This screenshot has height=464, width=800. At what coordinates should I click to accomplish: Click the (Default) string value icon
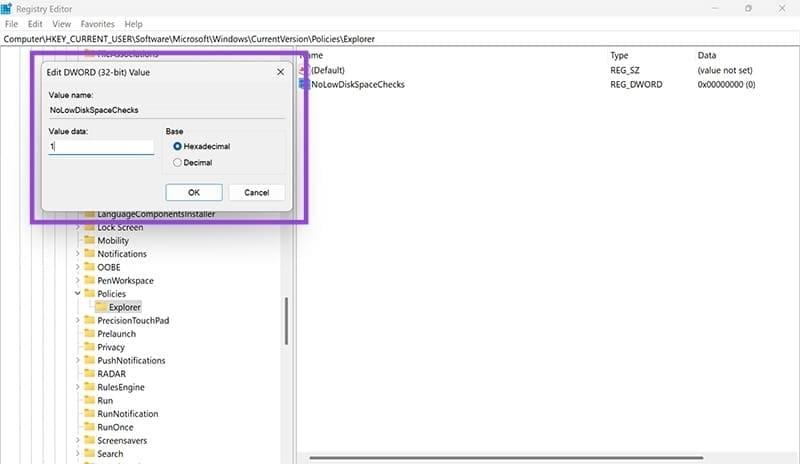tap(304, 70)
